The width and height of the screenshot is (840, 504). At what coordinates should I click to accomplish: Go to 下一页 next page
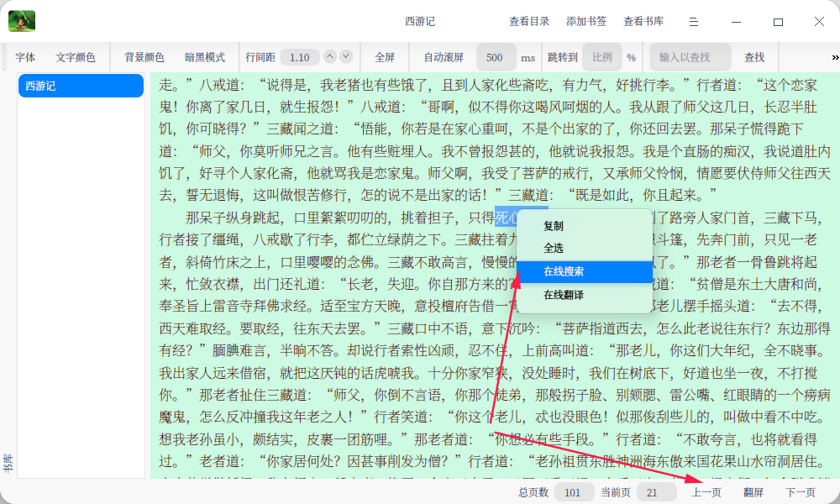pos(801,492)
